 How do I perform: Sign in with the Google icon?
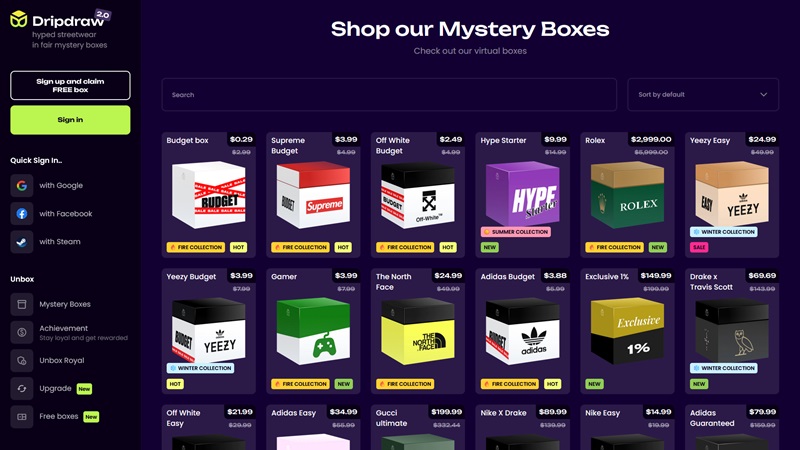[21, 186]
